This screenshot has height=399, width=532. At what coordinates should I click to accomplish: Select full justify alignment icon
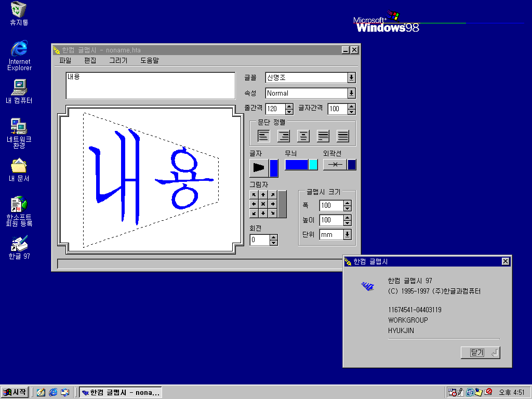point(343,136)
